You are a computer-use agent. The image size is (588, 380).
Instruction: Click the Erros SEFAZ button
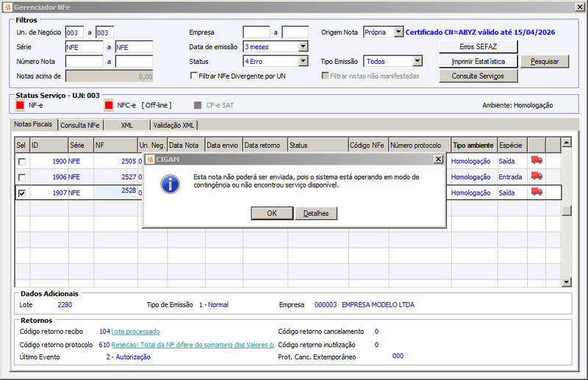(x=478, y=46)
